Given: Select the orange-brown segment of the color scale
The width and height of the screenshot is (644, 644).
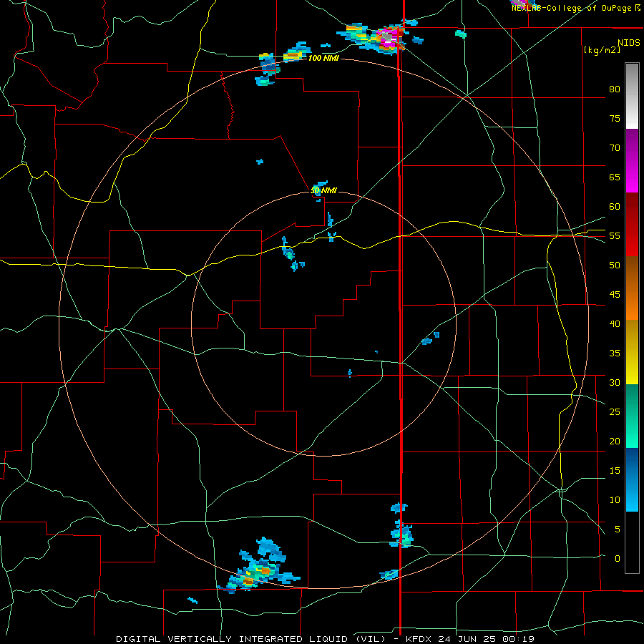Looking at the screenshot, I should [632, 288].
